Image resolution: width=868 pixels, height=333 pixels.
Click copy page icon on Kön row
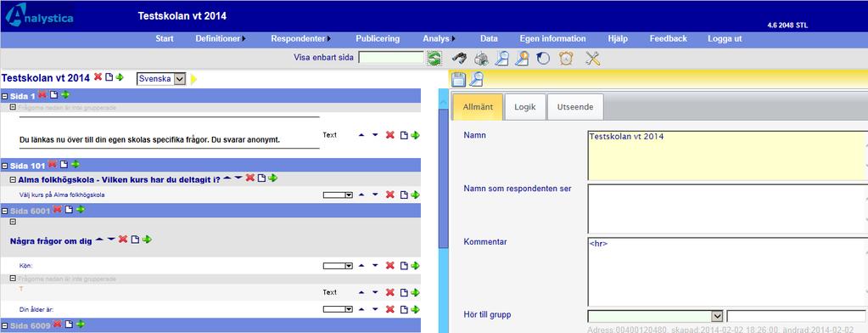[404, 266]
